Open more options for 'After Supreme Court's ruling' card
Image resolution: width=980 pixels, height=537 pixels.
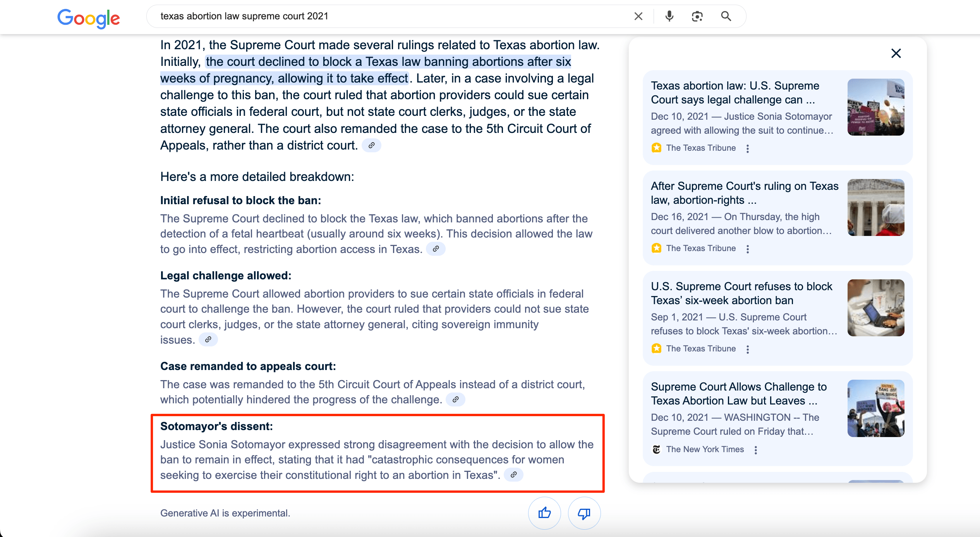point(748,249)
